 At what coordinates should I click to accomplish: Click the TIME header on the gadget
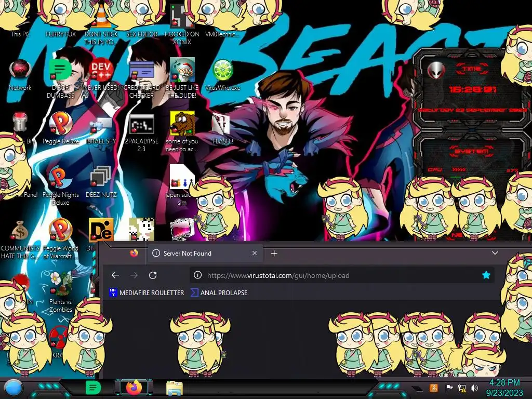pyautogui.click(x=472, y=69)
